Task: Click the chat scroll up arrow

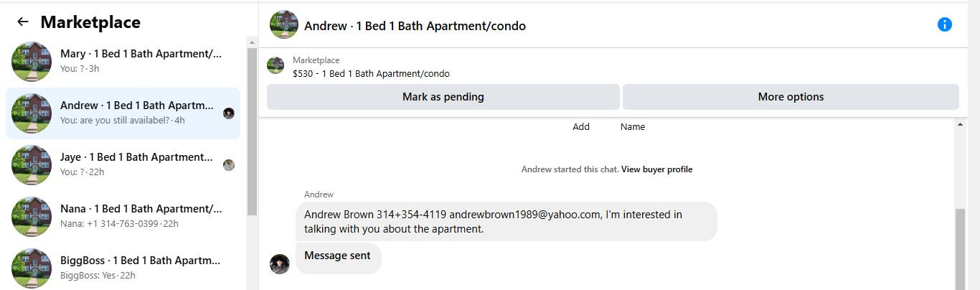Action: point(960,125)
